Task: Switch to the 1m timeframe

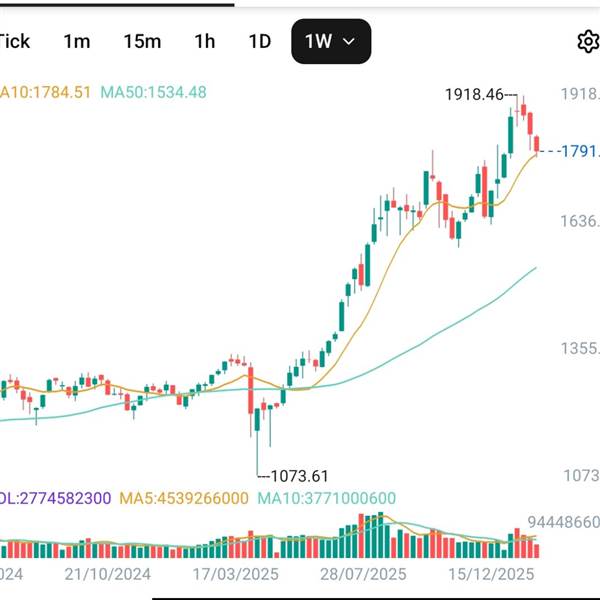Action: point(76,41)
